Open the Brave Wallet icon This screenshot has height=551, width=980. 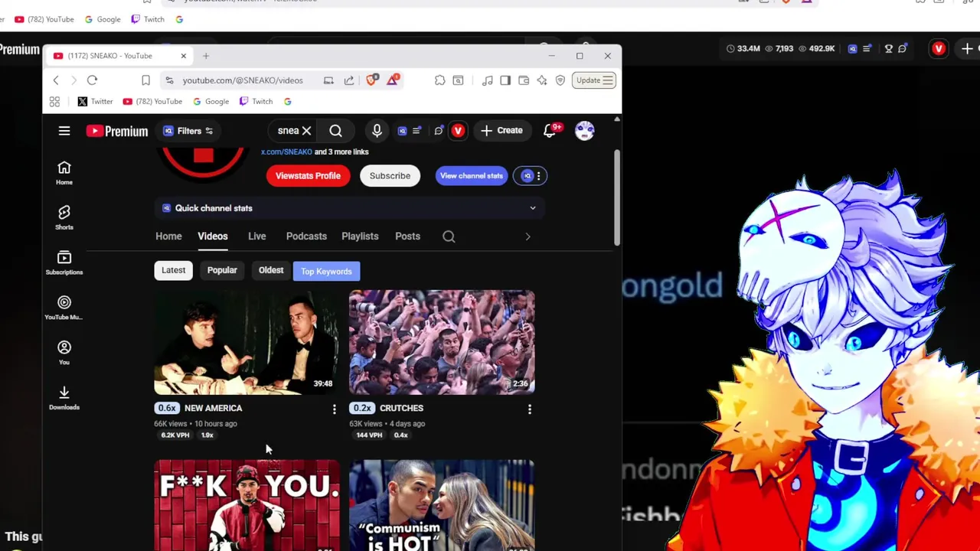524,80
